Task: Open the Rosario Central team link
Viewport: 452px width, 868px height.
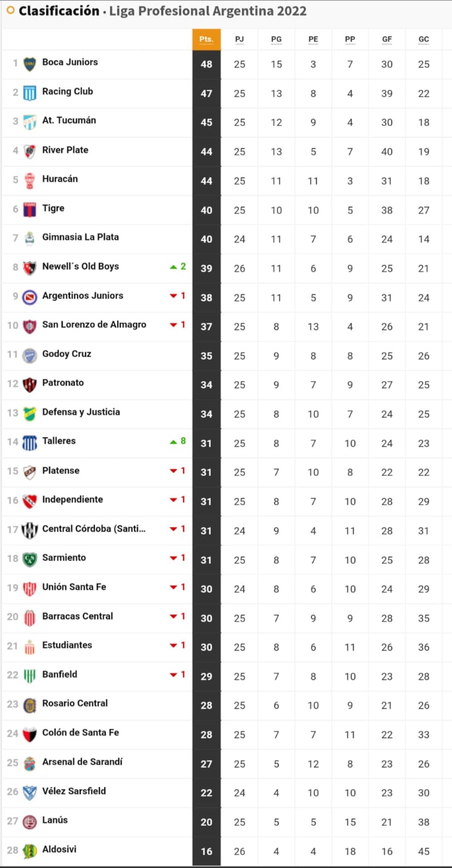Action: point(75,703)
